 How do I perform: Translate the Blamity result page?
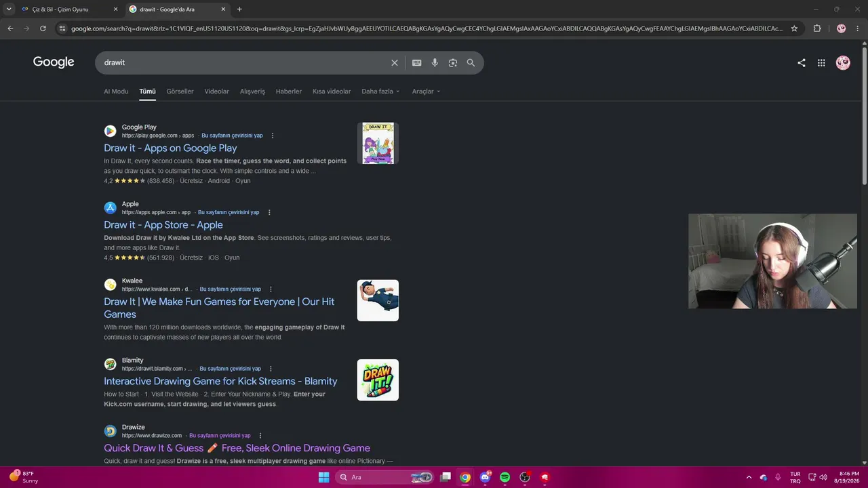pos(230,369)
